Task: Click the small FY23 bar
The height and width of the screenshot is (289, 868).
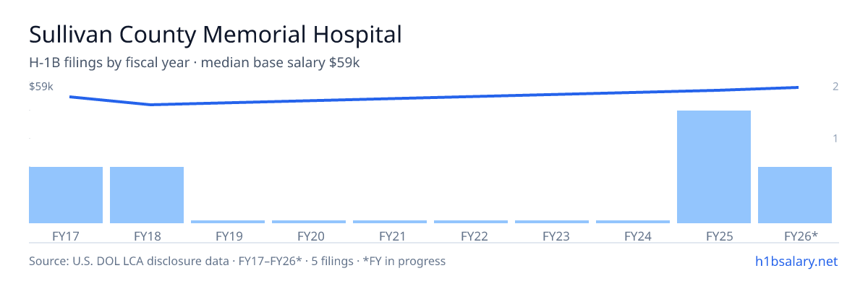Action: pos(552,222)
